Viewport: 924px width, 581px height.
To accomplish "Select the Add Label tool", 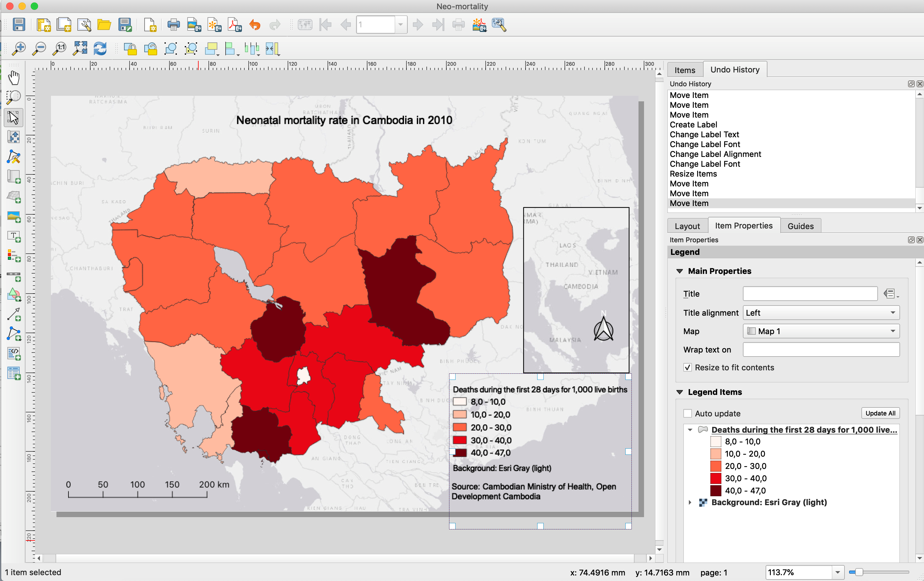I will pyautogui.click(x=14, y=236).
